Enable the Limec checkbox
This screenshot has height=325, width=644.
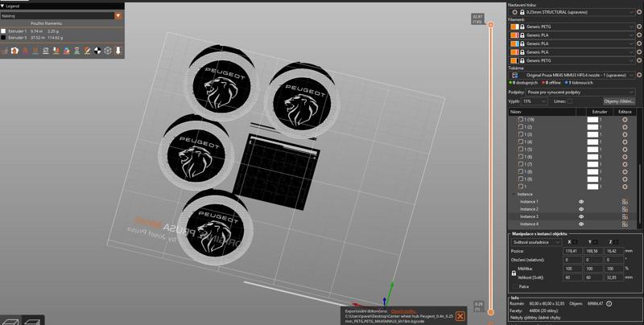569,101
